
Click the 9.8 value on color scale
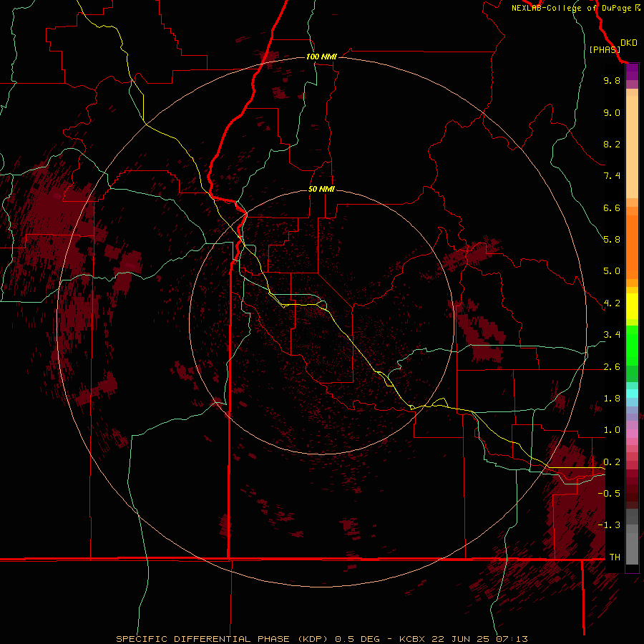point(612,80)
